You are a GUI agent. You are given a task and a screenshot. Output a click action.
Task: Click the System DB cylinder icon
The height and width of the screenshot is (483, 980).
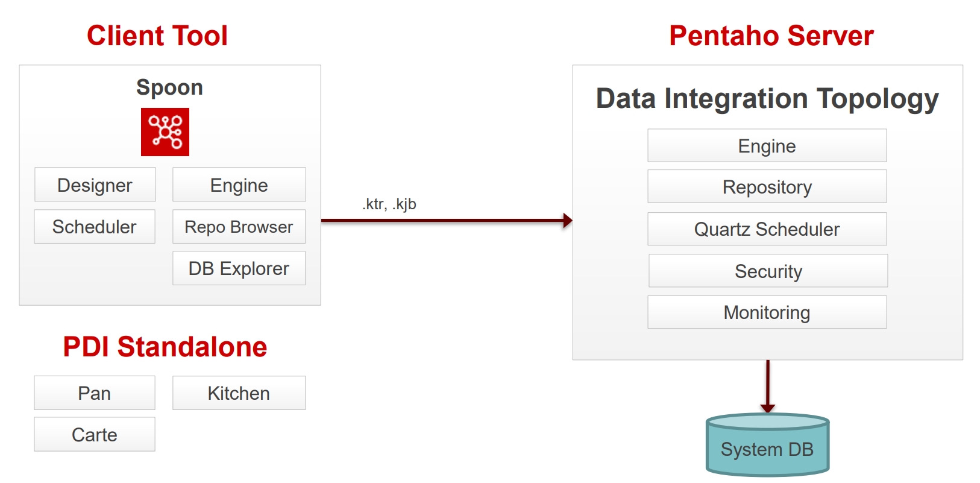[x=767, y=446]
